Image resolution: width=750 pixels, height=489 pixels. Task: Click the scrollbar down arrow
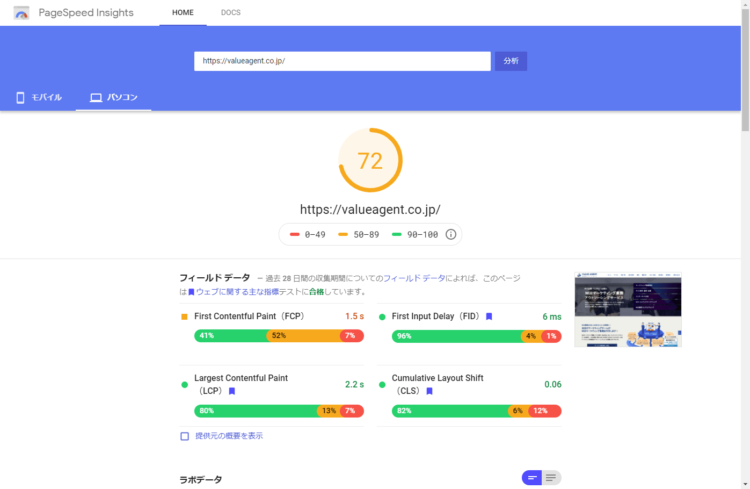coord(745,485)
